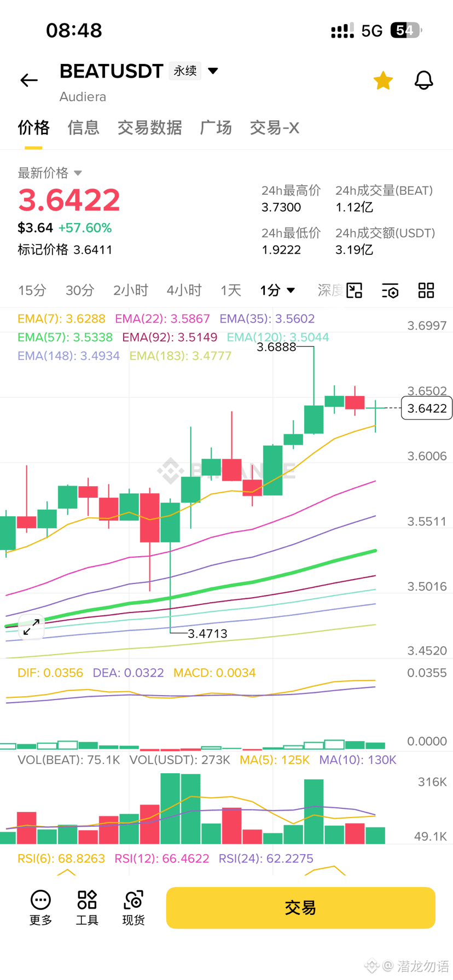
Task: Click the EMA(57): 3.5338 legend label
Action: 65,337
